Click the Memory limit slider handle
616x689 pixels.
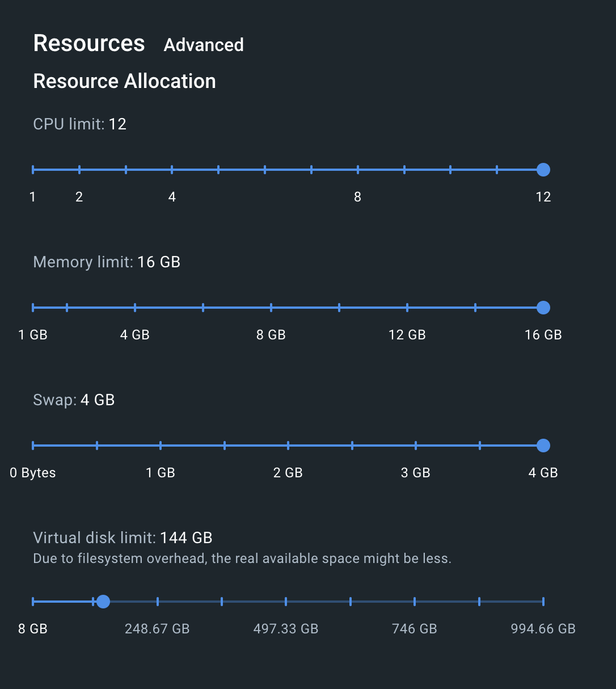click(543, 308)
